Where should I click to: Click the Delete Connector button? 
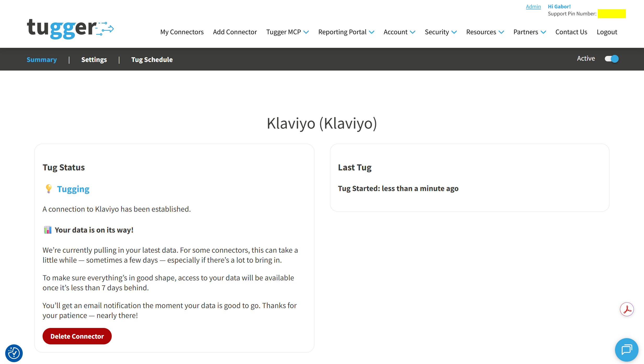[x=77, y=336]
